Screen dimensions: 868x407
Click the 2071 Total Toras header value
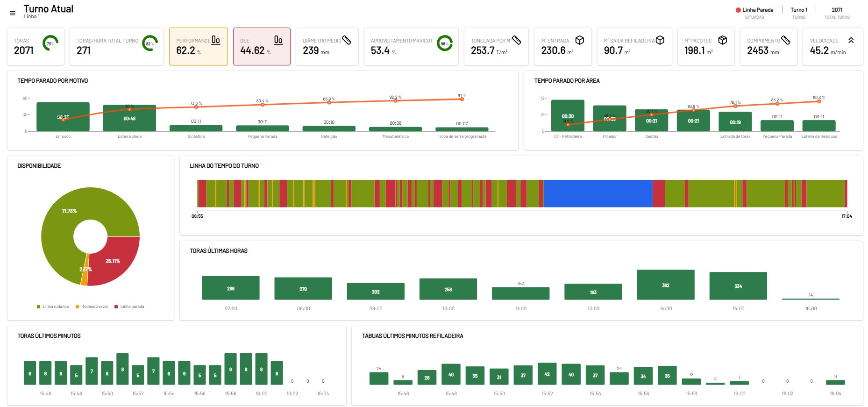[837, 10]
